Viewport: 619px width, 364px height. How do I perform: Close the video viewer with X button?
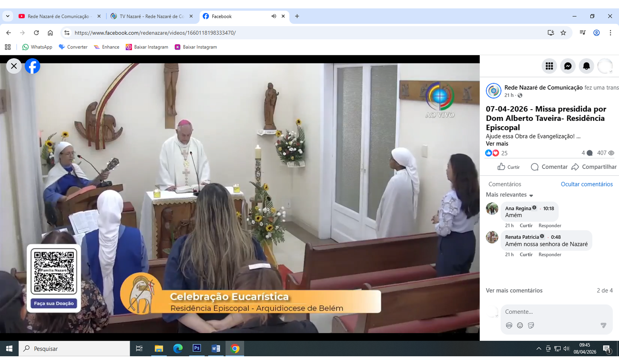(14, 66)
